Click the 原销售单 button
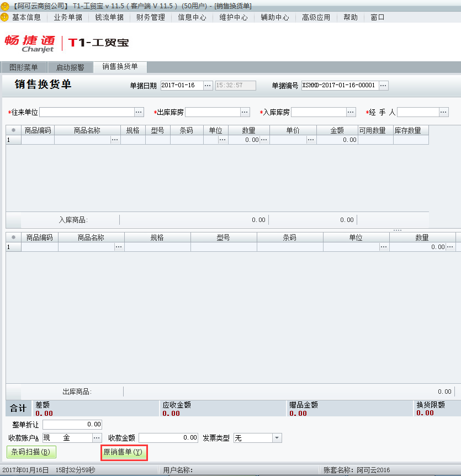The height and width of the screenshot is (476, 461). (124, 452)
